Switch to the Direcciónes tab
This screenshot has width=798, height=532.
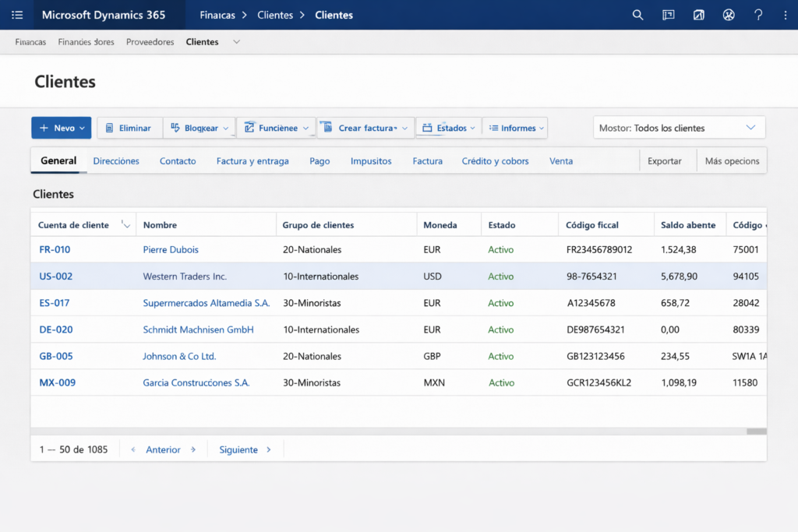coord(116,160)
